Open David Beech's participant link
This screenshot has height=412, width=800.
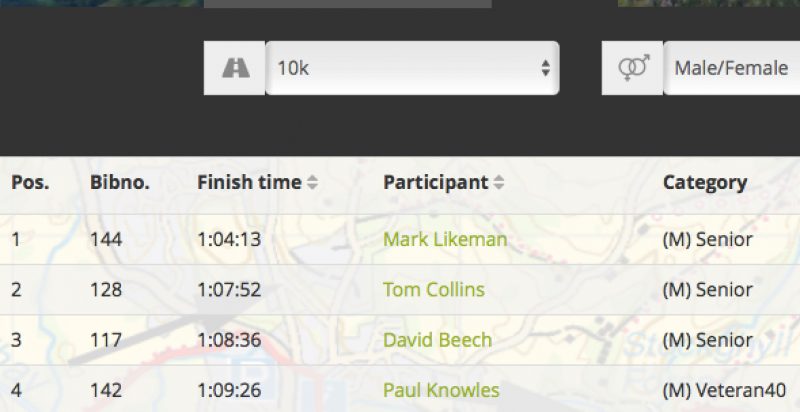(437, 340)
